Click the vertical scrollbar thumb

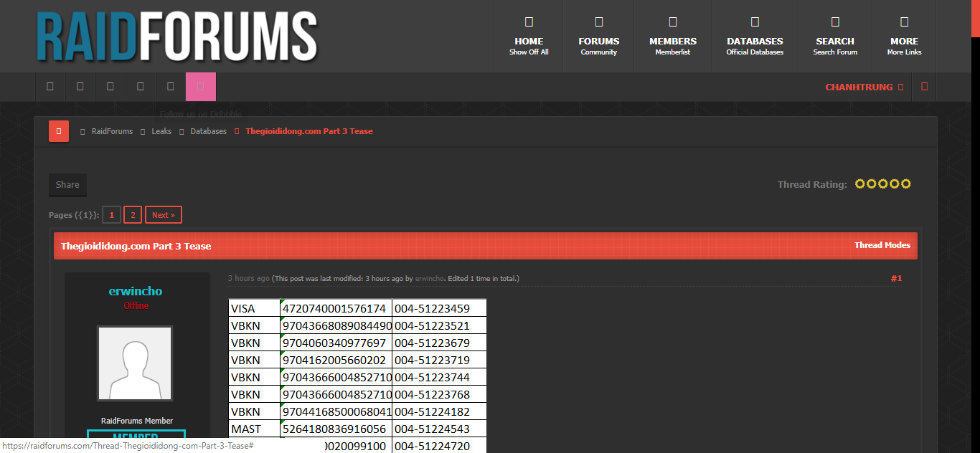point(975,18)
